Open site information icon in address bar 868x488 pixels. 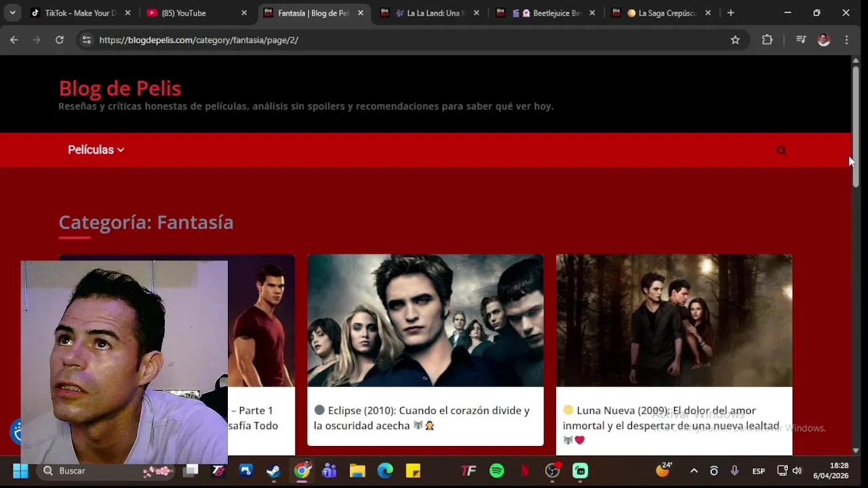[x=86, y=40]
